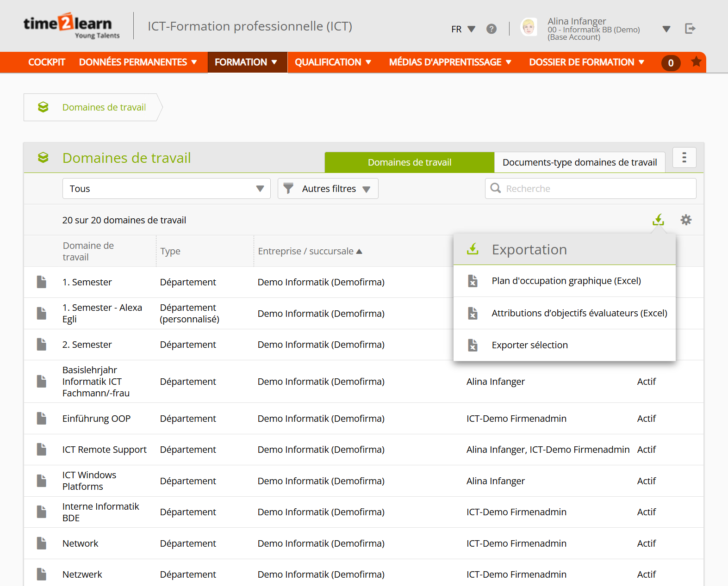Open the user account dropdown arrow

point(666,29)
